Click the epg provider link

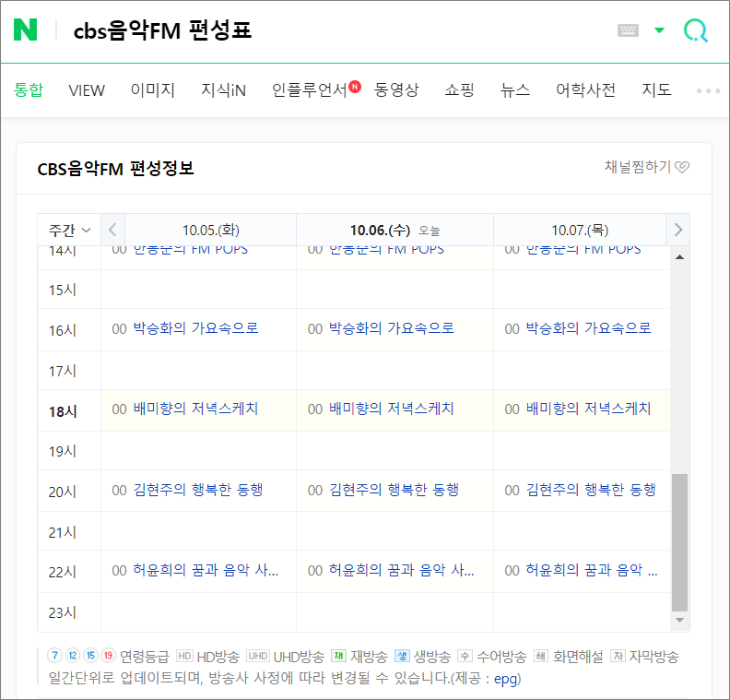pos(506,679)
